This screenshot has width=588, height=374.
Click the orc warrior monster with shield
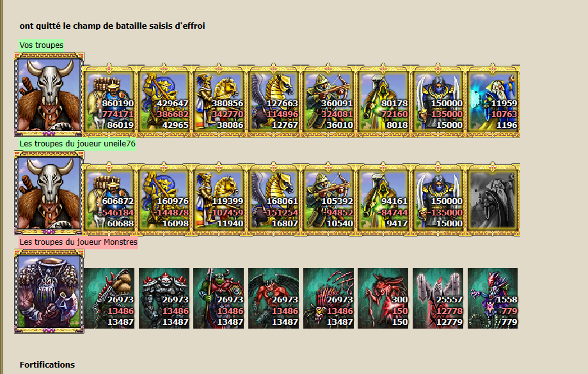coord(219,298)
